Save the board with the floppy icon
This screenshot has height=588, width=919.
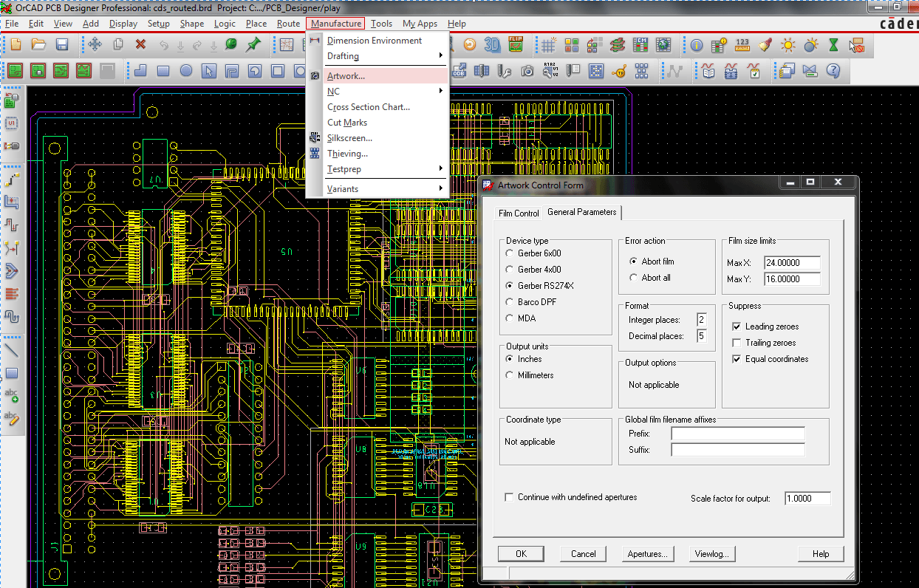coord(62,45)
